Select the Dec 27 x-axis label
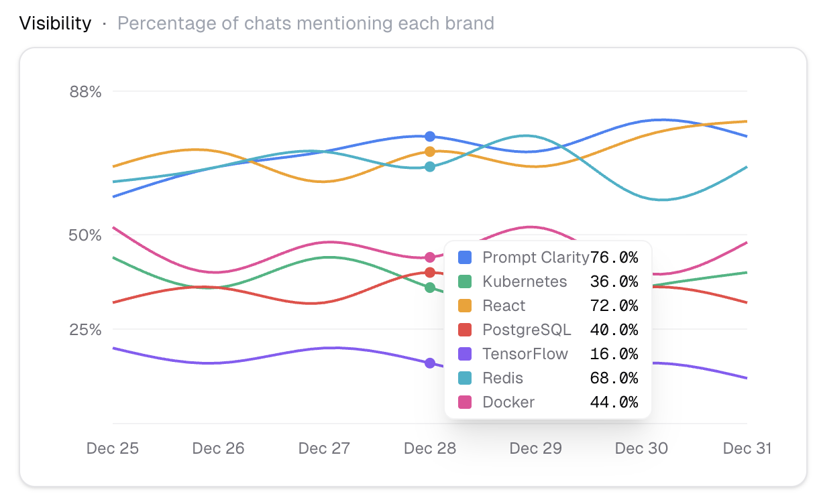This screenshot has width=817, height=504. 324,448
